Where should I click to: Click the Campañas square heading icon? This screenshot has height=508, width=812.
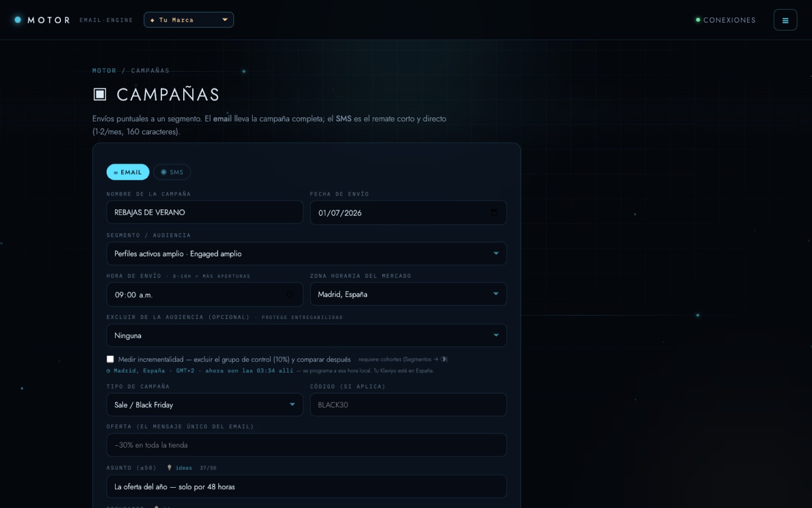100,94
